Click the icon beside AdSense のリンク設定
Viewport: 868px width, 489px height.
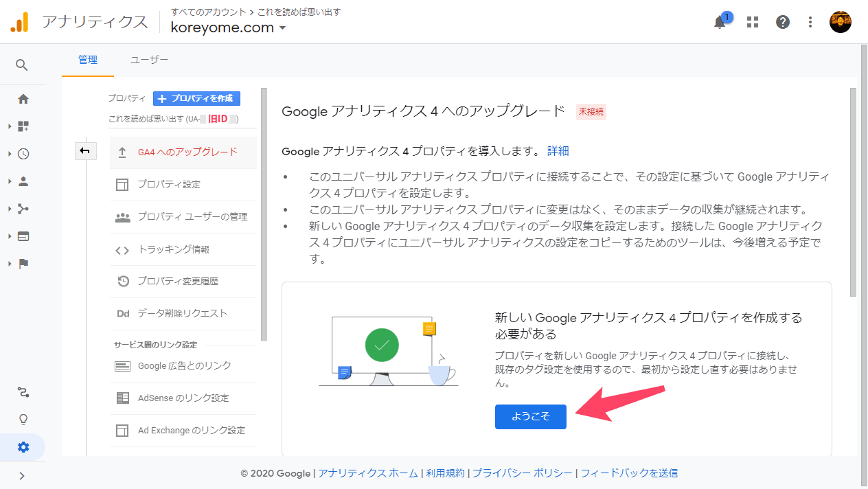pos(123,398)
